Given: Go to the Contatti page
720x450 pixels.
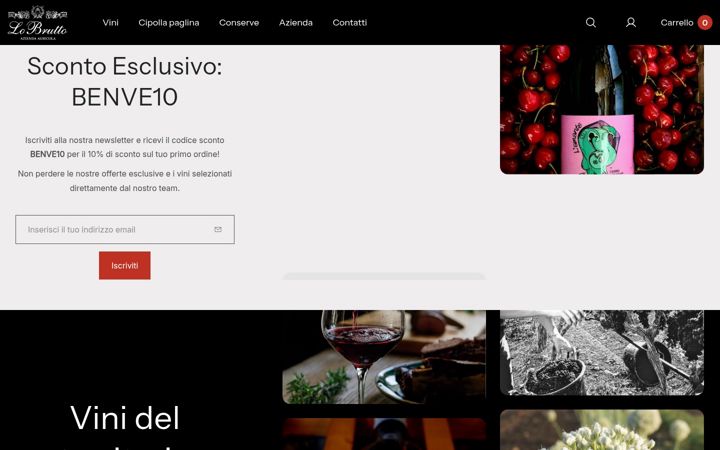Looking at the screenshot, I should click(x=349, y=22).
